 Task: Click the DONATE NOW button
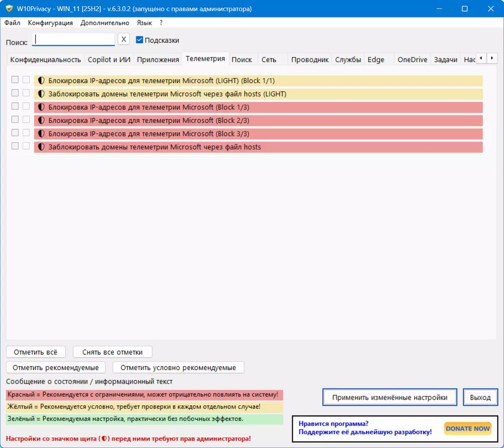(468, 428)
